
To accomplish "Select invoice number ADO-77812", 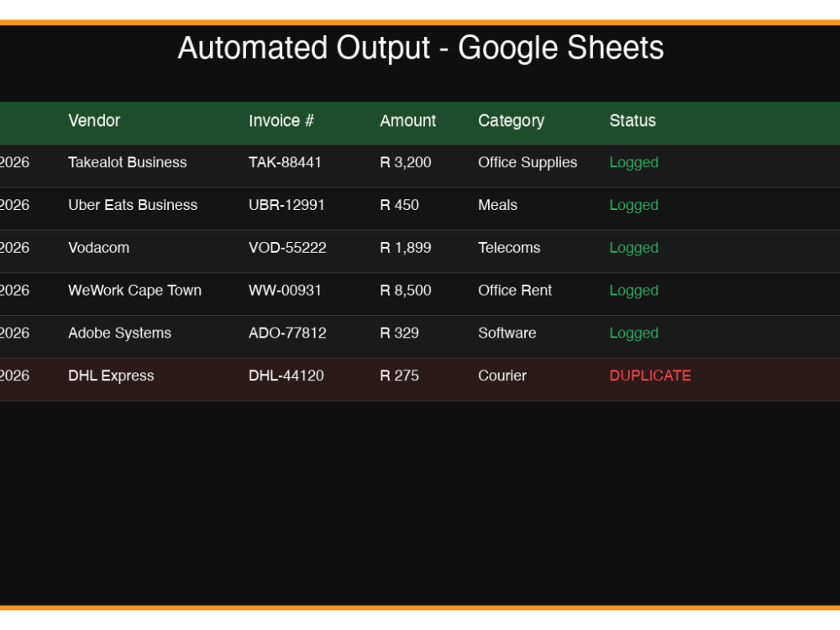I will click(x=287, y=333).
